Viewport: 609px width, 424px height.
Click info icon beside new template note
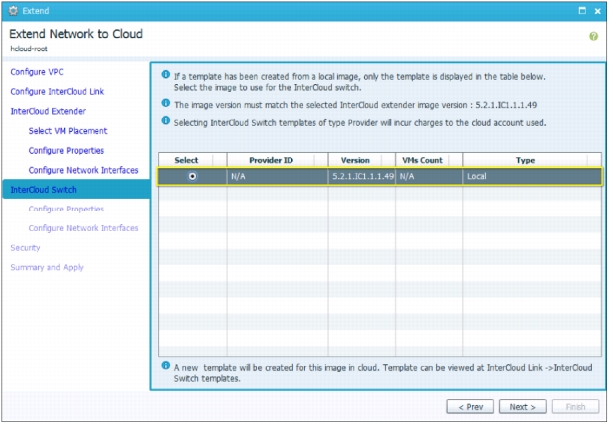click(x=165, y=365)
